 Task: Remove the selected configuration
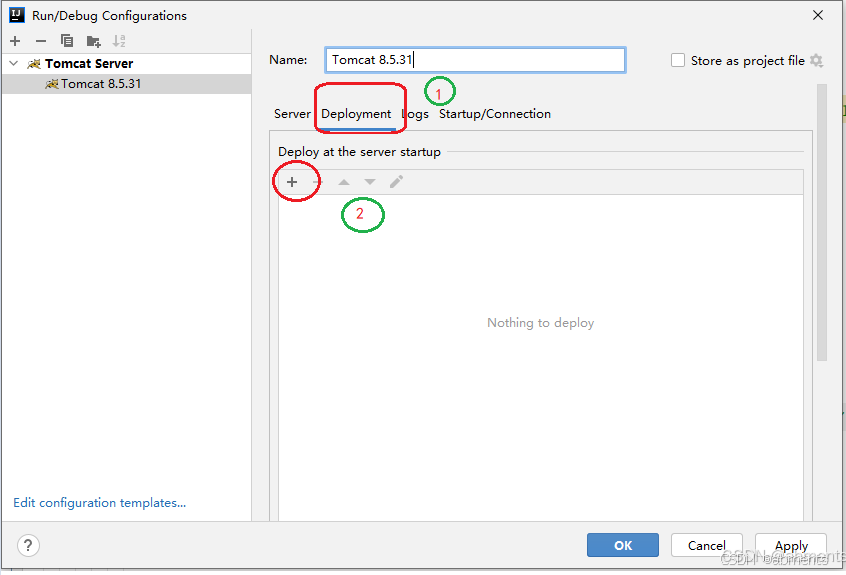coord(41,41)
